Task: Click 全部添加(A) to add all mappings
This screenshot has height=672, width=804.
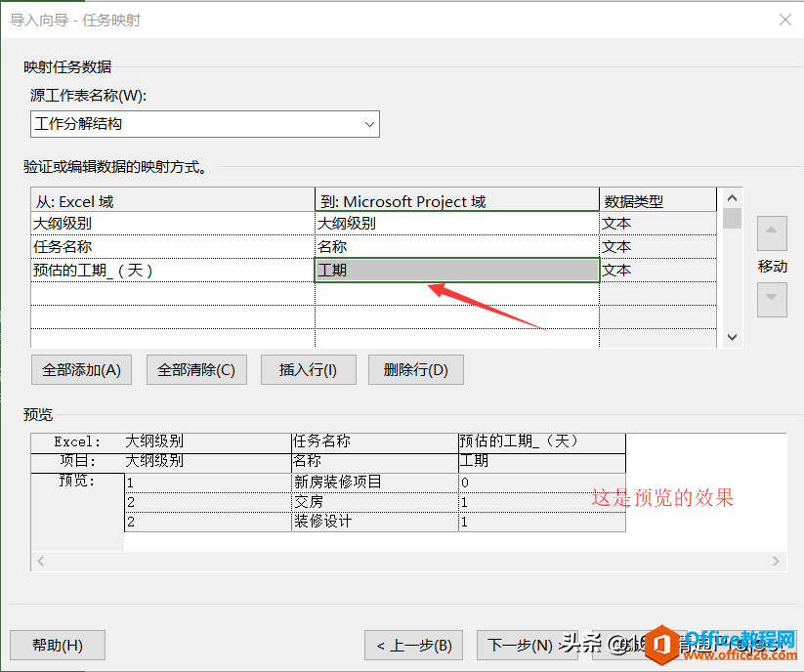Action: (x=81, y=369)
